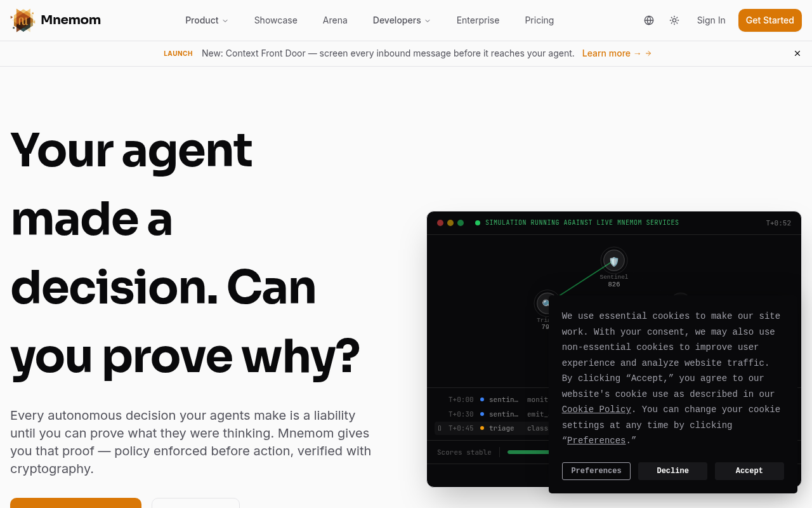Viewport: 812px width, 508px height.
Task: Open the Pricing page
Action: pyautogui.click(x=539, y=20)
